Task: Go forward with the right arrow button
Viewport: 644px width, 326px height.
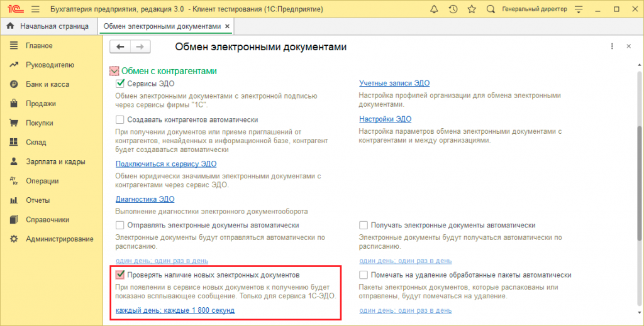Action: click(x=140, y=46)
